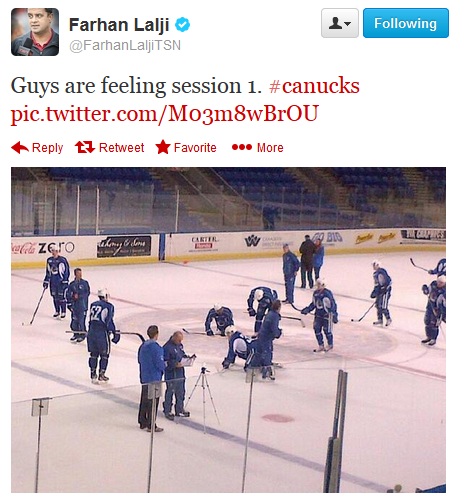Click the Reply arrow icon

click(x=20, y=147)
